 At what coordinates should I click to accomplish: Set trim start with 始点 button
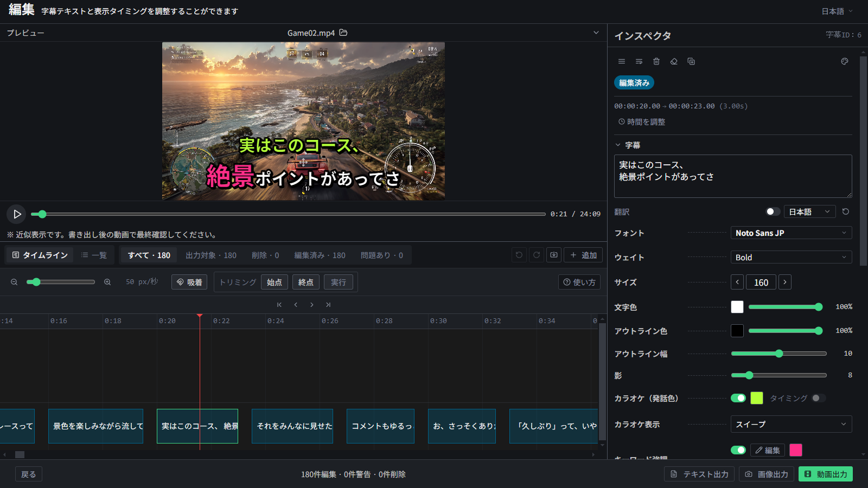(275, 282)
